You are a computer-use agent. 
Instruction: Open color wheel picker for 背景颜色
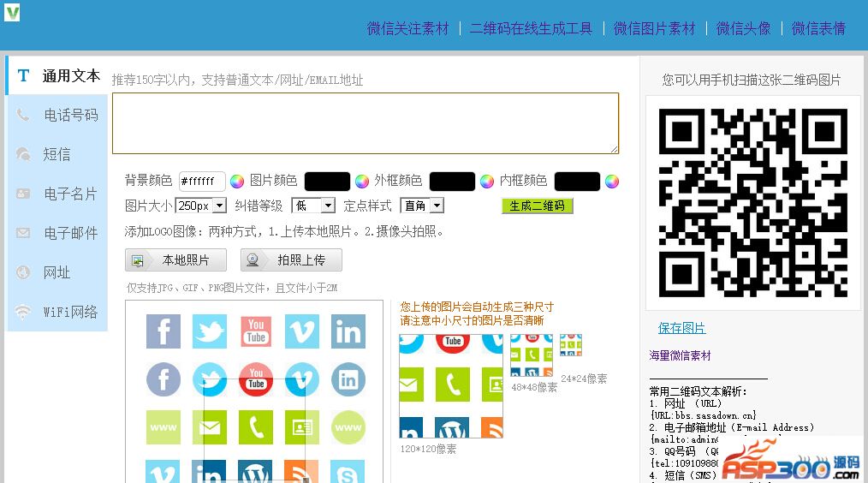237,182
